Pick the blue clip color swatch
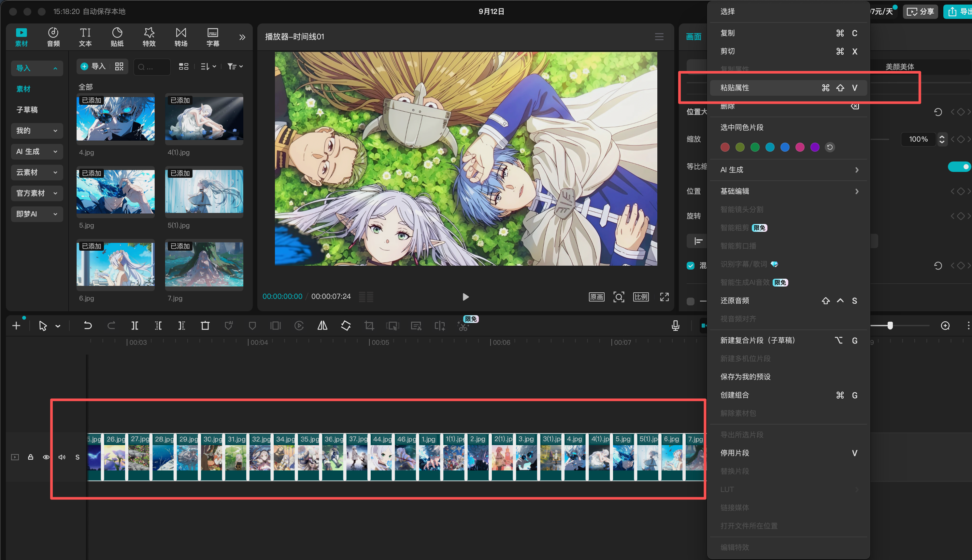The image size is (972, 560). [x=785, y=147]
